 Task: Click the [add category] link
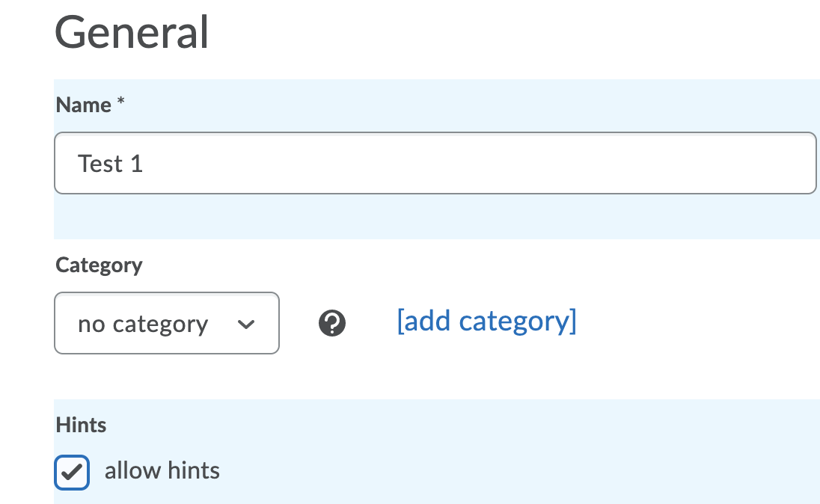pos(486,321)
